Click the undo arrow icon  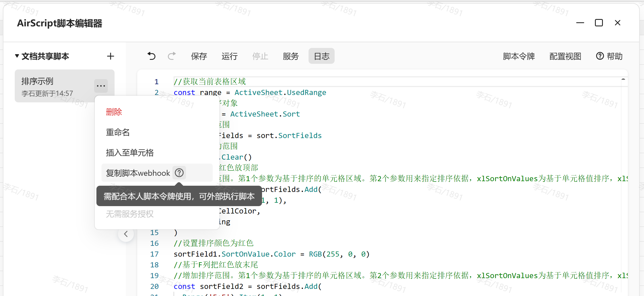[151, 56]
